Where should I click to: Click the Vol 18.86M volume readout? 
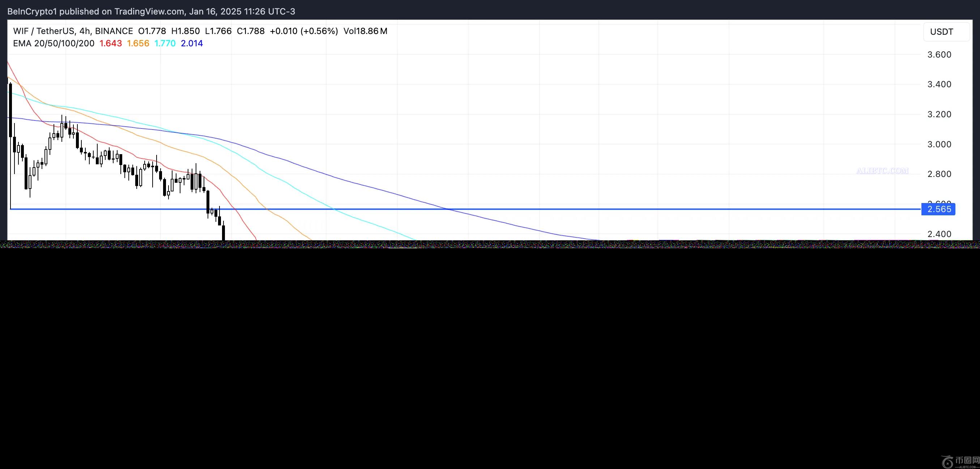click(x=366, y=31)
